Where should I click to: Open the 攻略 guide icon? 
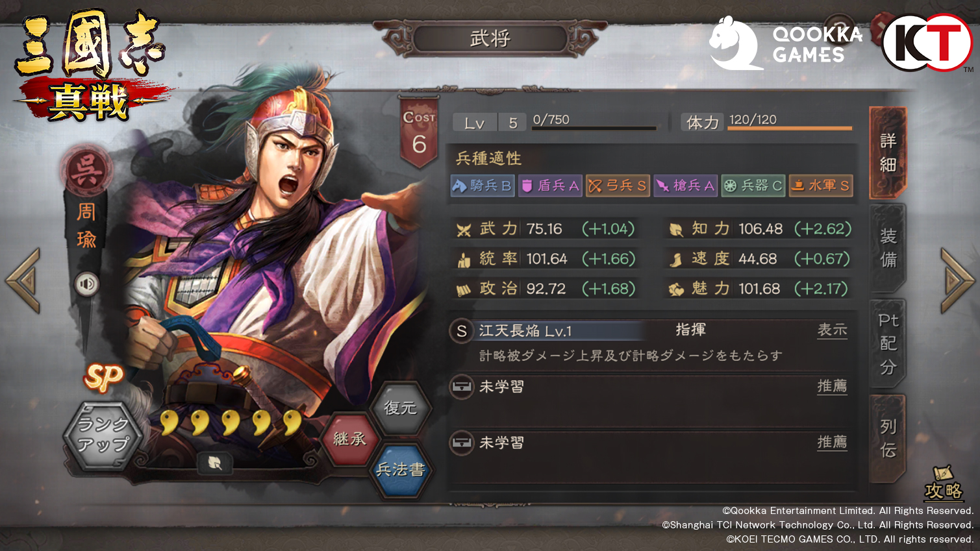[944, 484]
